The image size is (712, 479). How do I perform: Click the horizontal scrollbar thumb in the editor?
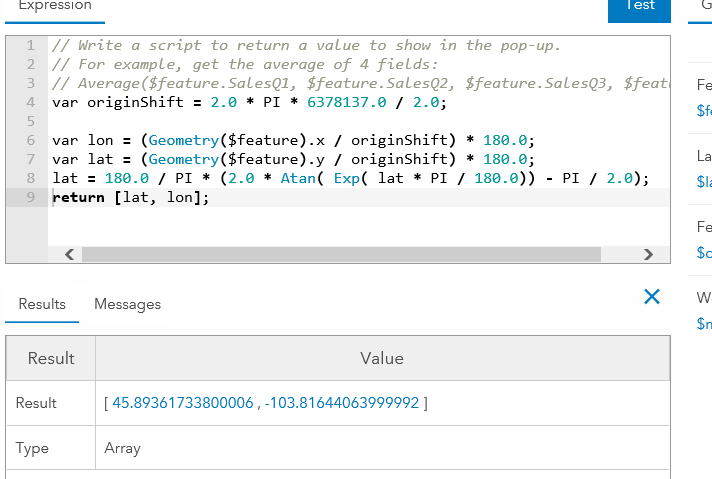click(x=340, y=254)
